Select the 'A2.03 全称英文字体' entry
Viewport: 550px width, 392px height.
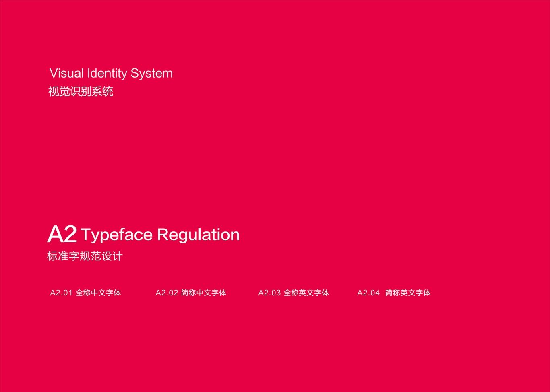pos(294,293)
